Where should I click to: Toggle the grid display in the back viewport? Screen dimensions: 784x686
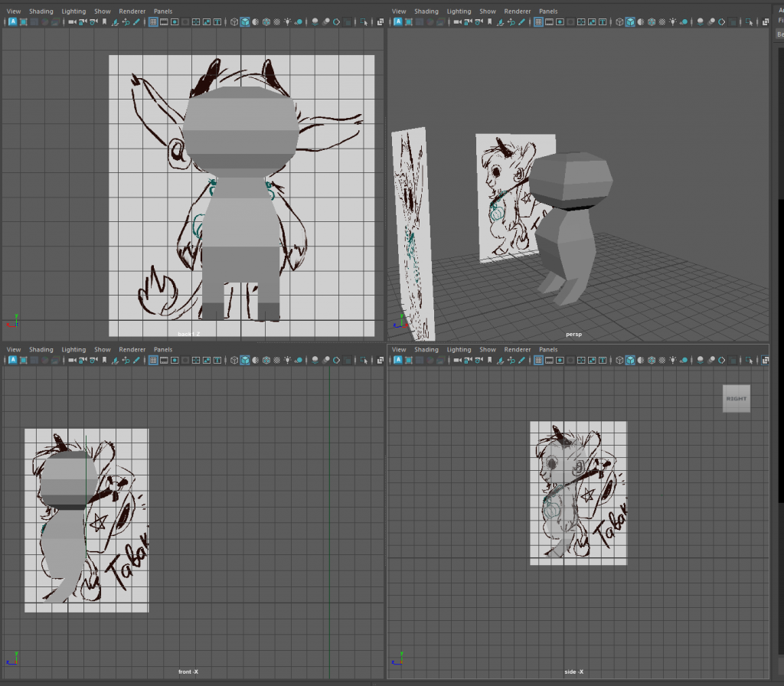pyautogui.click(x=153, y=22)
